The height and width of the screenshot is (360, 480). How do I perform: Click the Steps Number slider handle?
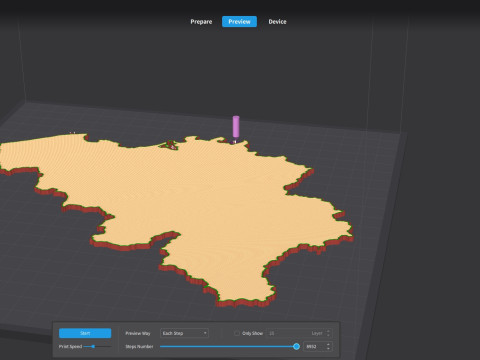(296, 346)
